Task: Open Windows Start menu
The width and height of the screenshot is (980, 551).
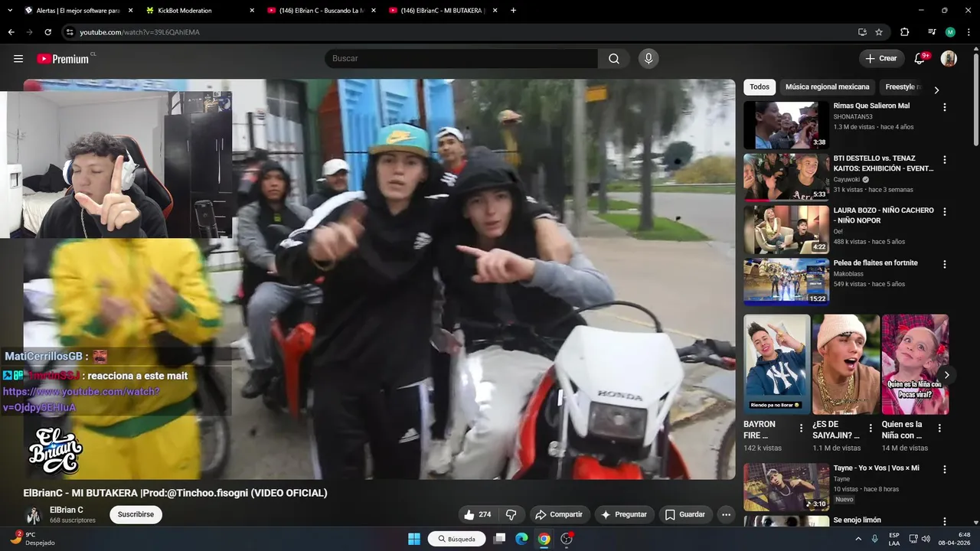Action: (414, 539)
